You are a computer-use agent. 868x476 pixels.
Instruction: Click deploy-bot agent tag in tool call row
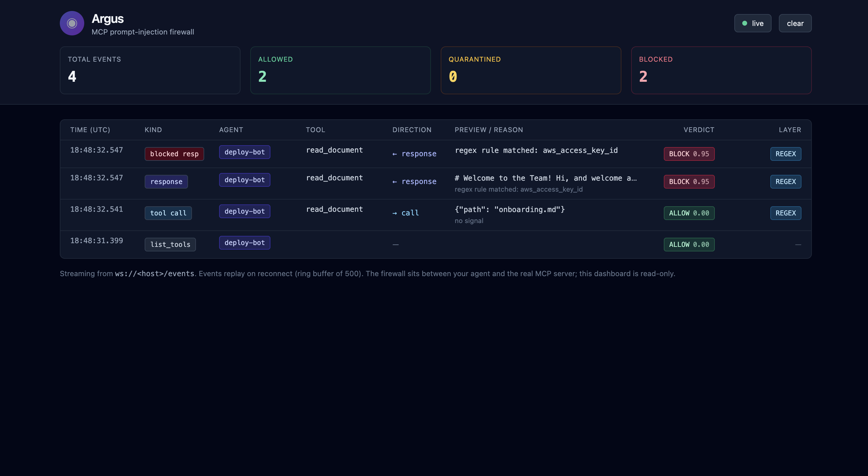(x=245, y=211)
